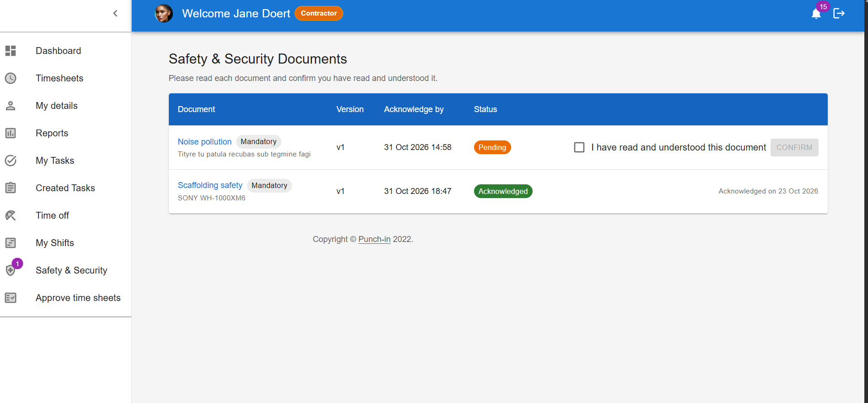The width and height of the screenshot is (868, 403).
Task: Click the logout icon in header
Action: pos(839,13)
